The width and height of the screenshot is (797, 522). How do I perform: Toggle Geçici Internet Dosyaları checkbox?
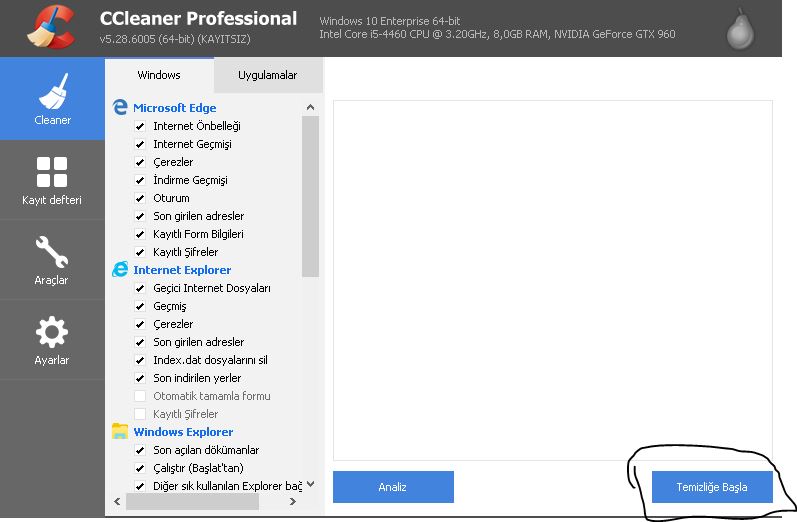click(140, 288)
